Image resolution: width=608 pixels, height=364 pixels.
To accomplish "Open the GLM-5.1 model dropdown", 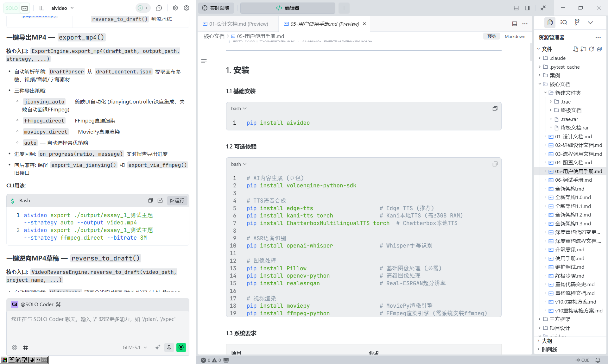I will point(135,347).
